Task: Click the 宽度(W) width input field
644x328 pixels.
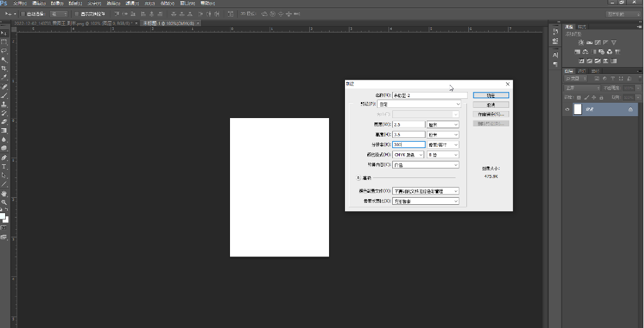Action: pyautogui.click(x=408, y=124)
